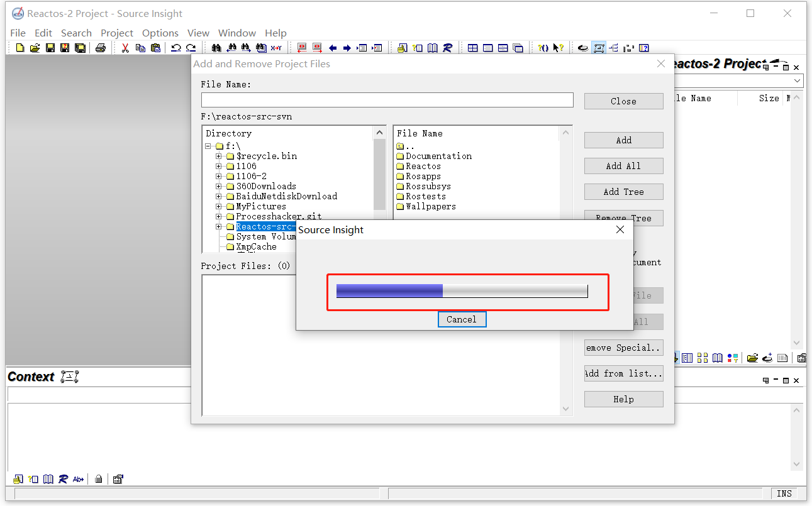Expand the 1106 folder tree node

pyautogui.click(x=219, y=166)
